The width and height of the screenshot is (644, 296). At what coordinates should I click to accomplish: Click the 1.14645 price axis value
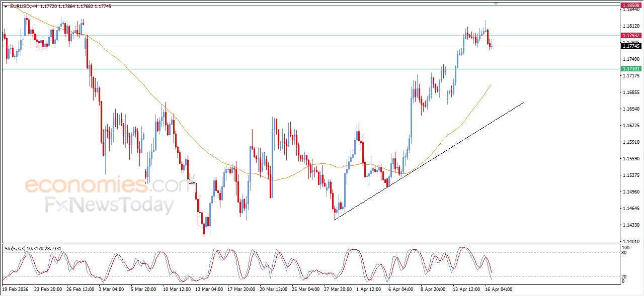(x=630, y=209)
